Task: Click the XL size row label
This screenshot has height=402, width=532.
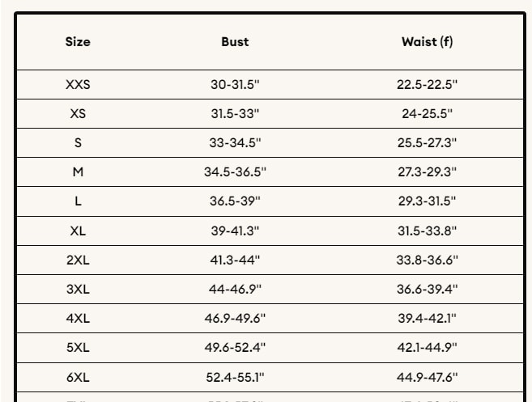Action: 78,231
